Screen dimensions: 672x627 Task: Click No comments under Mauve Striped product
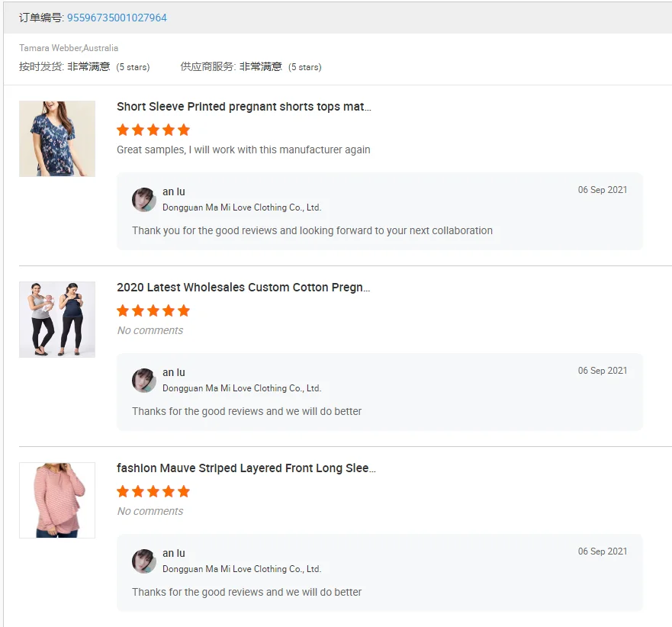pyautogui.click(x=150, y=511)
